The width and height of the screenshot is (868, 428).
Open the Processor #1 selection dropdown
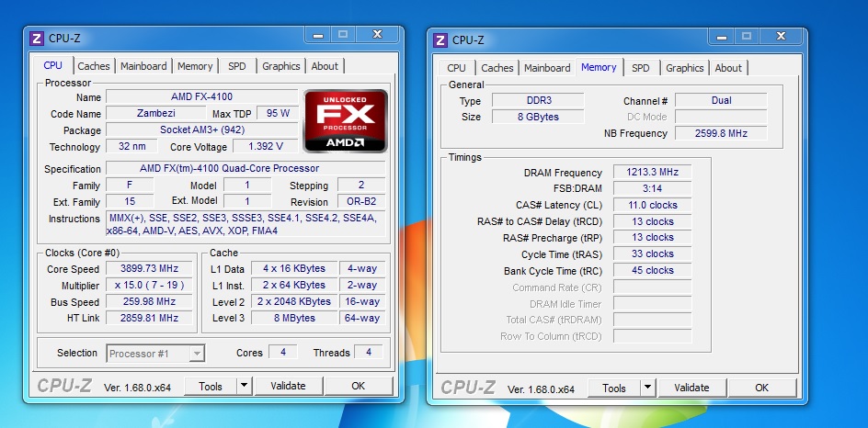point(155,354)
